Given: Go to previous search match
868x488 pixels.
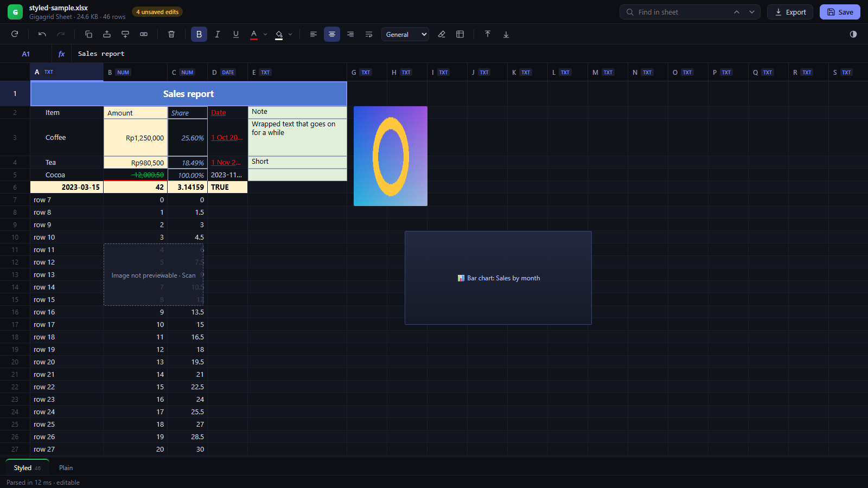Looking at the screenshot, I should click(x=737, y=12).
